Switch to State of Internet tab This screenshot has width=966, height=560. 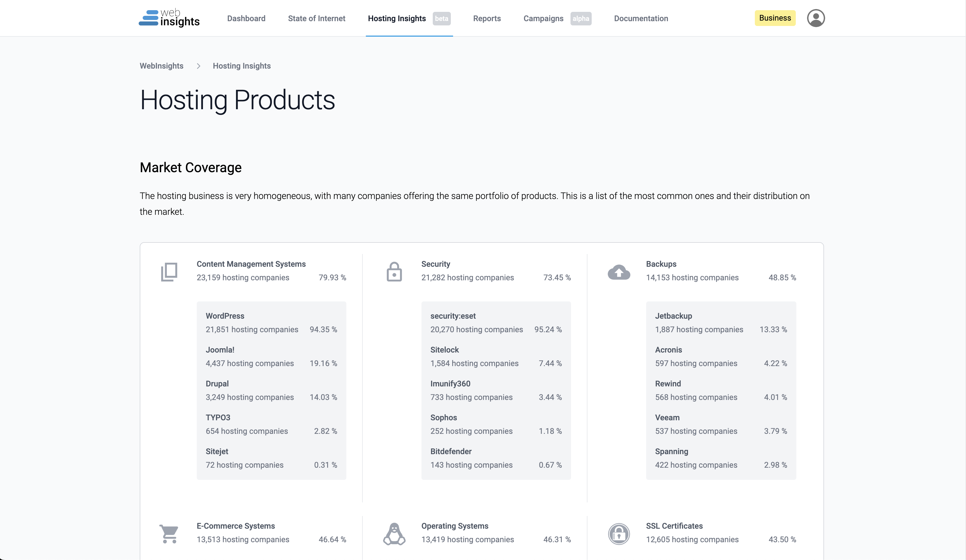click(x=316, y=18)
